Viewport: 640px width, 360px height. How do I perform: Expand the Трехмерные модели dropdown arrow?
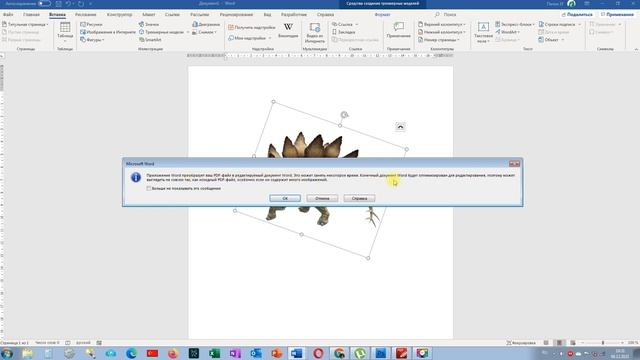[x=188, y=32]
